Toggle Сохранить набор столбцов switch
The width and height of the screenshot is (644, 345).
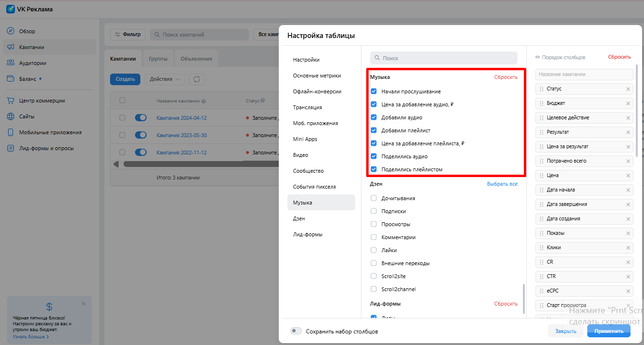(296, 331)
